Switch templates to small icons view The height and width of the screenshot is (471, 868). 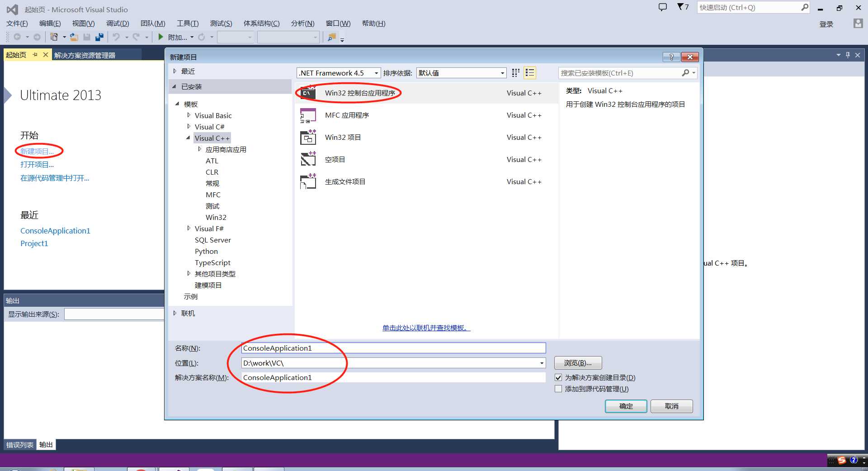coord(515,73)
